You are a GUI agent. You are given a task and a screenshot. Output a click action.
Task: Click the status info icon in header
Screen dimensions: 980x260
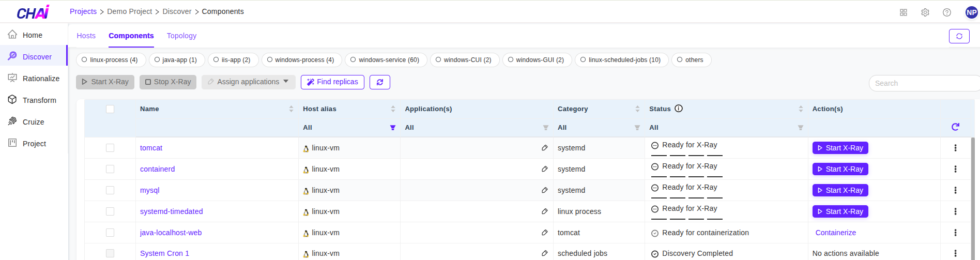(679, 109)
